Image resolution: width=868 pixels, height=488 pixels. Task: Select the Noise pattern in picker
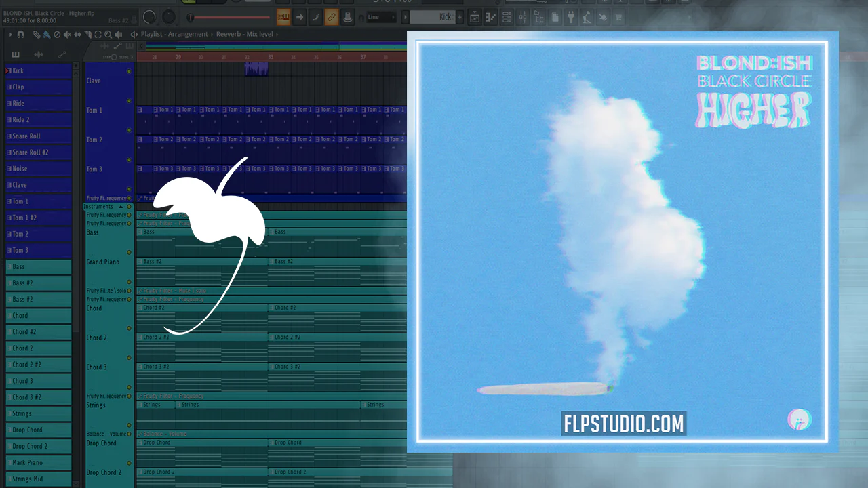pyautogui.click(x=38, y=168)
